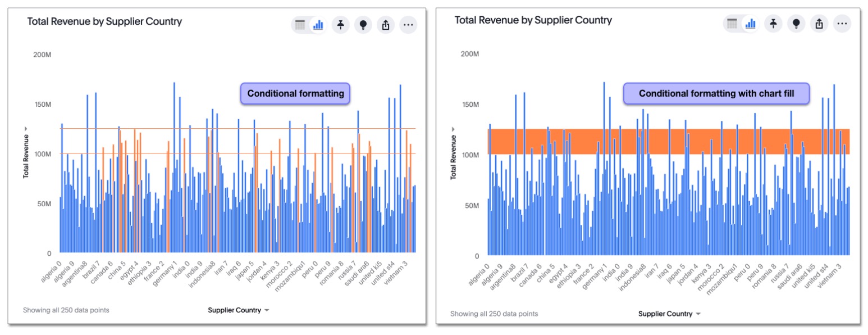
Task: Open Total Revenue axis menu, left chart
Action: 26,152
